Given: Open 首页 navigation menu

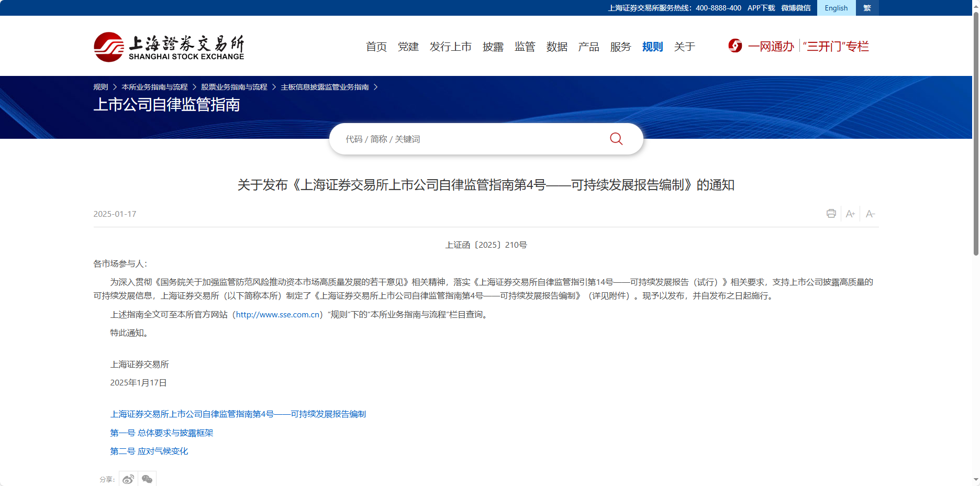Looking at the screenshot, I should click(x=376, y=47).
